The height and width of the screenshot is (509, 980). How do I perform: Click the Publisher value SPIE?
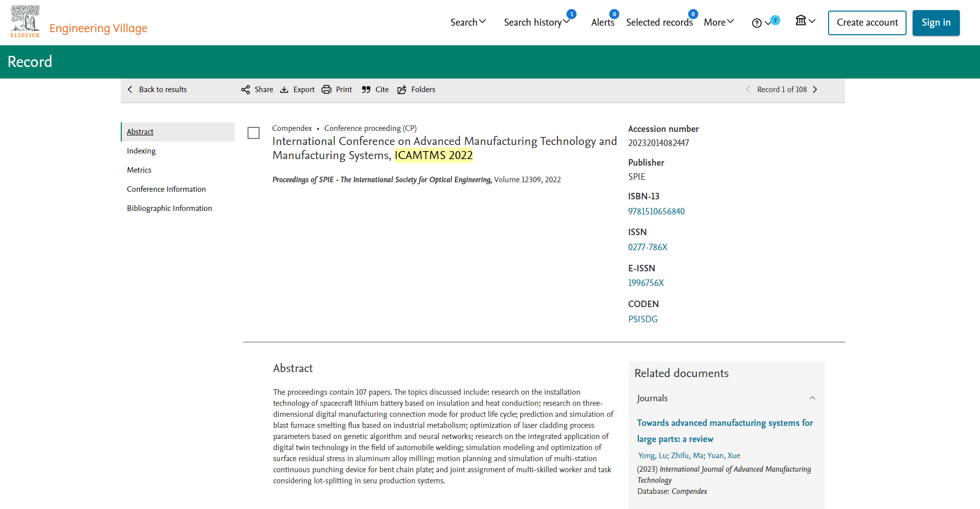pos(637,177)
